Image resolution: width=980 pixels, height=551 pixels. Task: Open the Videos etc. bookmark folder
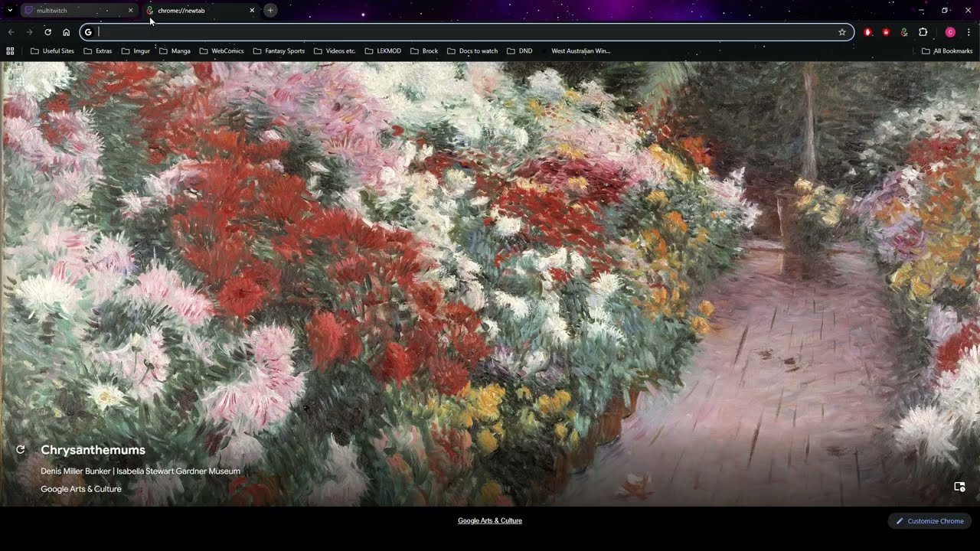(335, 51)
